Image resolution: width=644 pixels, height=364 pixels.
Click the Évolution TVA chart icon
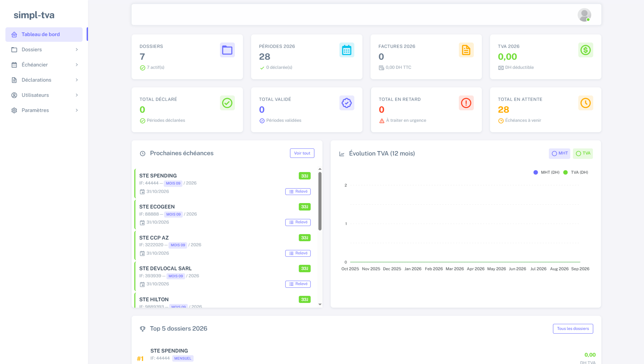click(x=342, y=154)
